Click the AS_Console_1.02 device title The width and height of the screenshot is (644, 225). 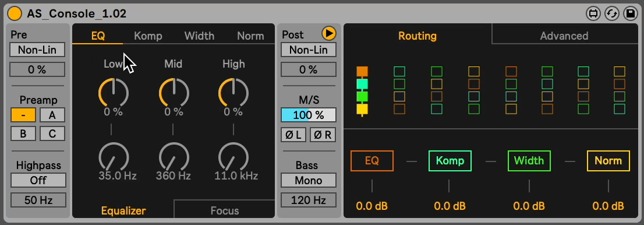pyautogui.click(x=77, y=13)
